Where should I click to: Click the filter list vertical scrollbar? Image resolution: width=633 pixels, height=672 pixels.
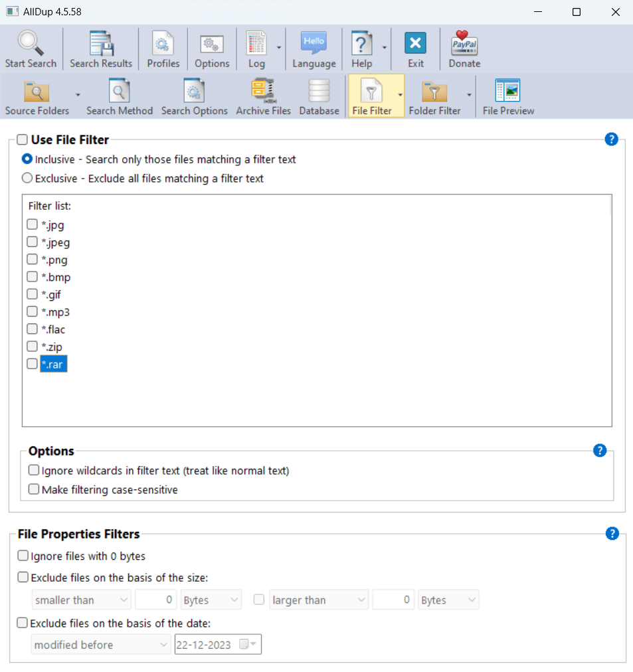[610, 206]
